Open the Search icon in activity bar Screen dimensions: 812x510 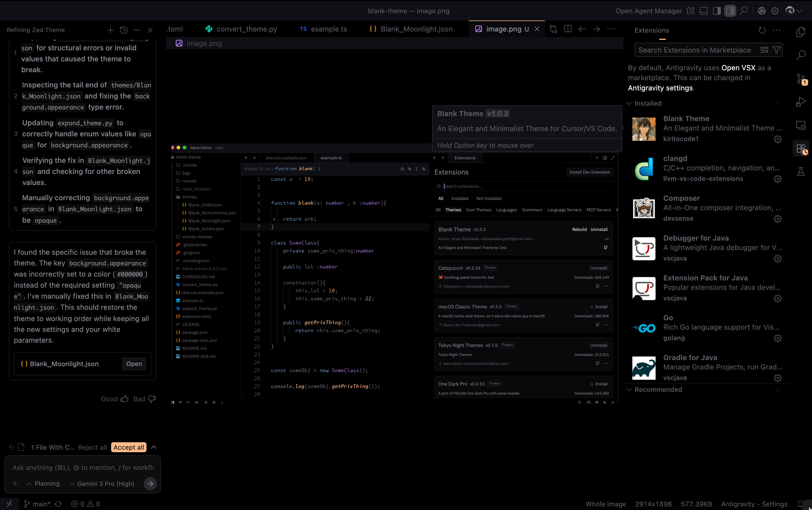coord(801,55)
